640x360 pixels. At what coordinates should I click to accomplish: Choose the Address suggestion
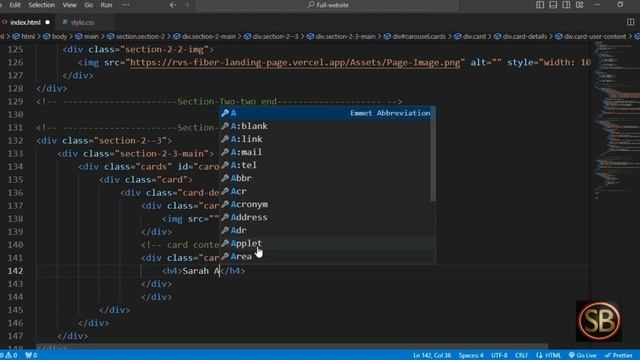[x=326, y=218]
